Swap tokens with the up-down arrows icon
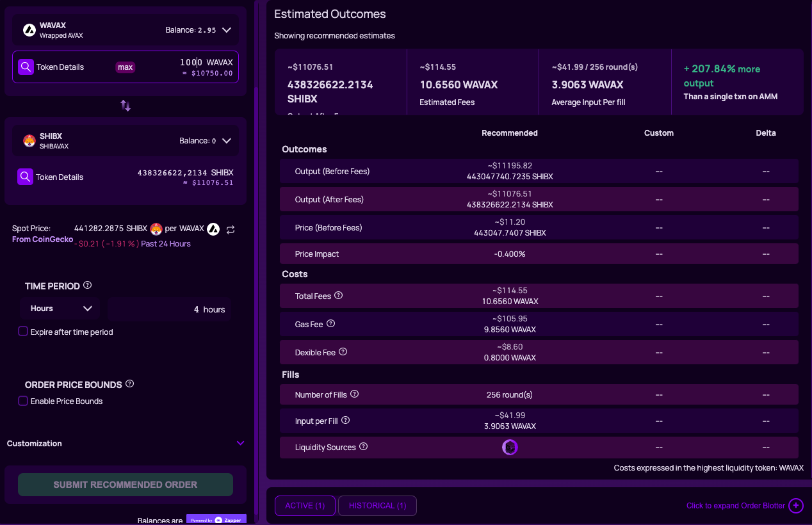812x525 pixels. pyautogui.click(x=126, y=106)
